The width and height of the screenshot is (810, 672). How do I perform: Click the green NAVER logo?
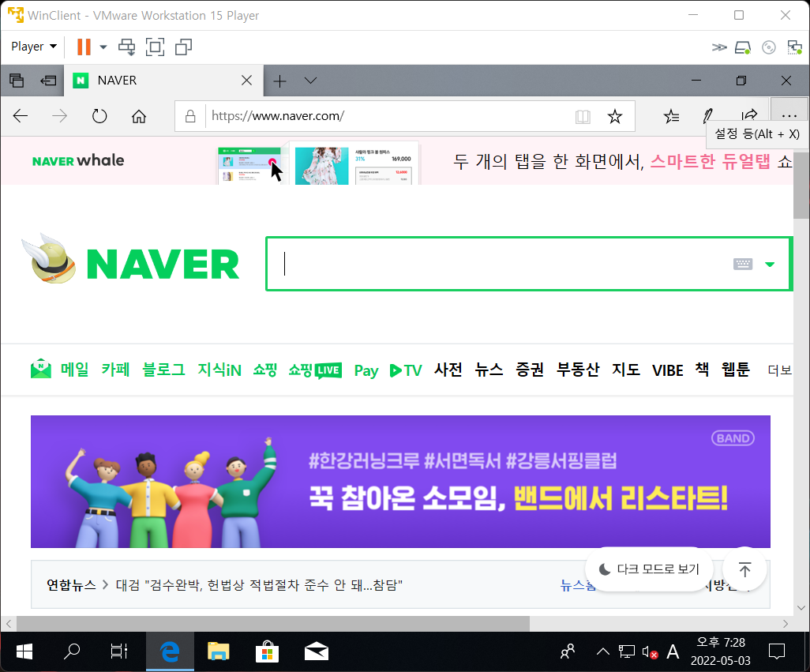tap(163, 264)
